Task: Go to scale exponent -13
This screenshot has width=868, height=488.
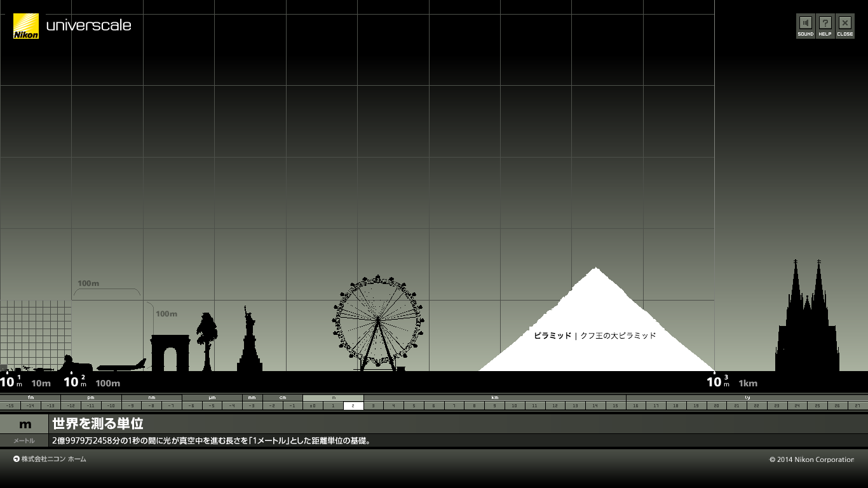Action: tap(50, 405)
